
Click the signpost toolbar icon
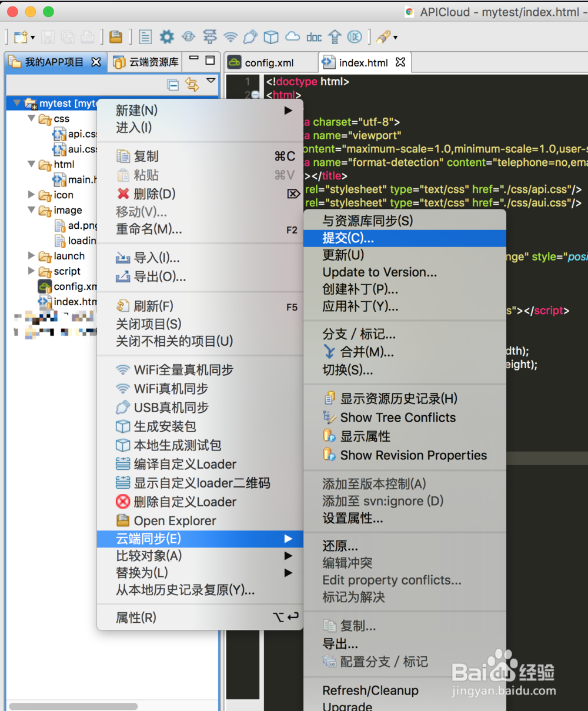pyautogui.click(x=210, y=37)
